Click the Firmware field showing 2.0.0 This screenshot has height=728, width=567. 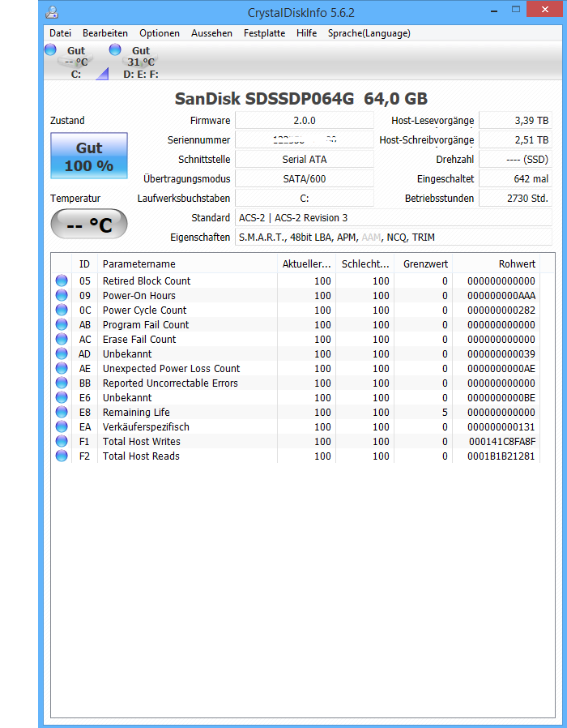tap(305, 120)
